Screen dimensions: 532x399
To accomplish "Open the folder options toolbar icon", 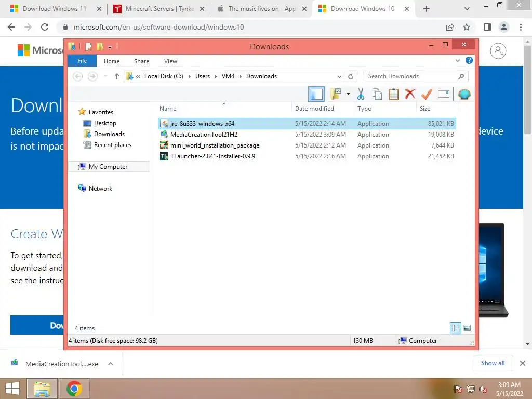I will (x=336, y=94).
